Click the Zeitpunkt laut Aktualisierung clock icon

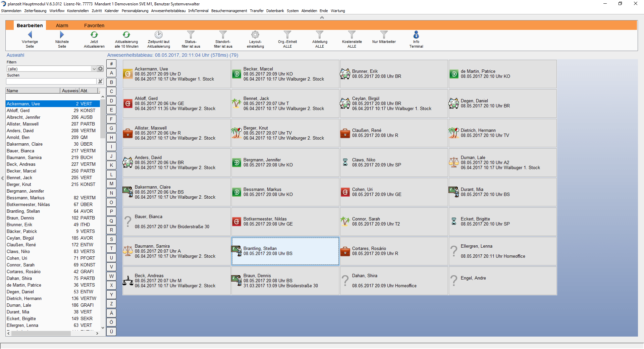(159, 35)
